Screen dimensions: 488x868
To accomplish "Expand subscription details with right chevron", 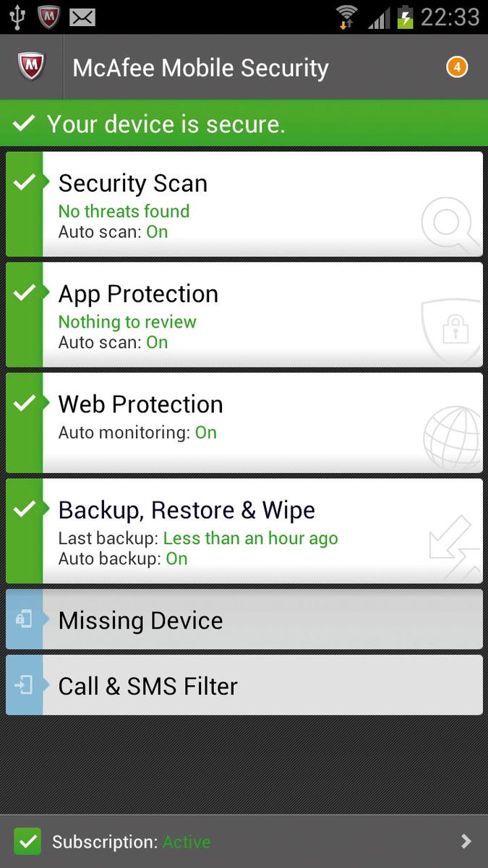I will pyautogui.click(x=466, y=841).
